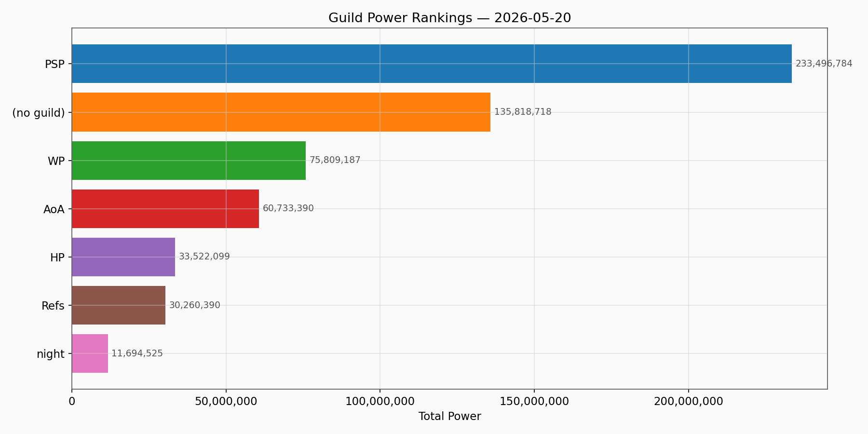Viewport: 868px width, 434px height.
Task: Click the 200,000,000 tick label
Action: [x=688, y=401]
